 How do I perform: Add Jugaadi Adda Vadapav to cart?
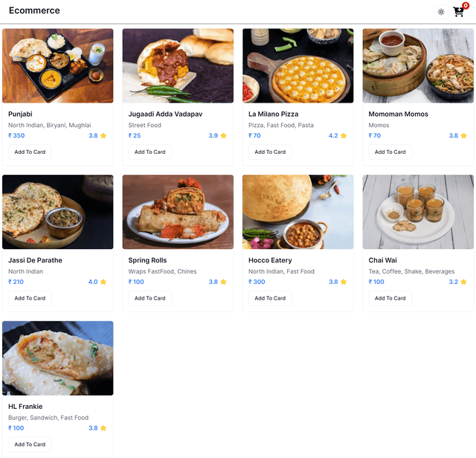click(150, 152)
